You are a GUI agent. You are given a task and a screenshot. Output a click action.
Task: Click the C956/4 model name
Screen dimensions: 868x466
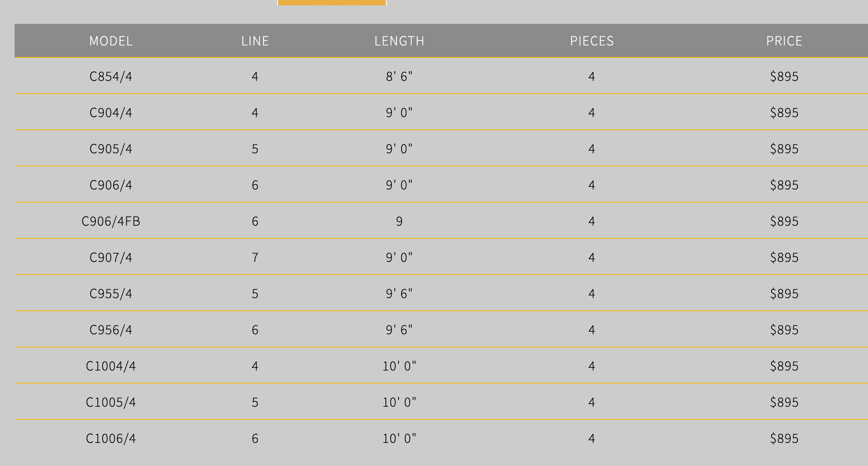tap(111, 330)
